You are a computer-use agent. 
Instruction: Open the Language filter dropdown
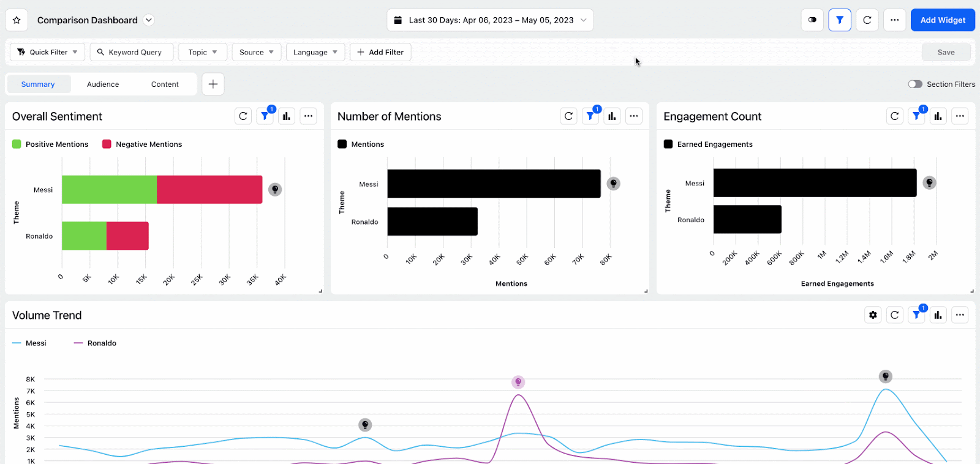[315, 52]
